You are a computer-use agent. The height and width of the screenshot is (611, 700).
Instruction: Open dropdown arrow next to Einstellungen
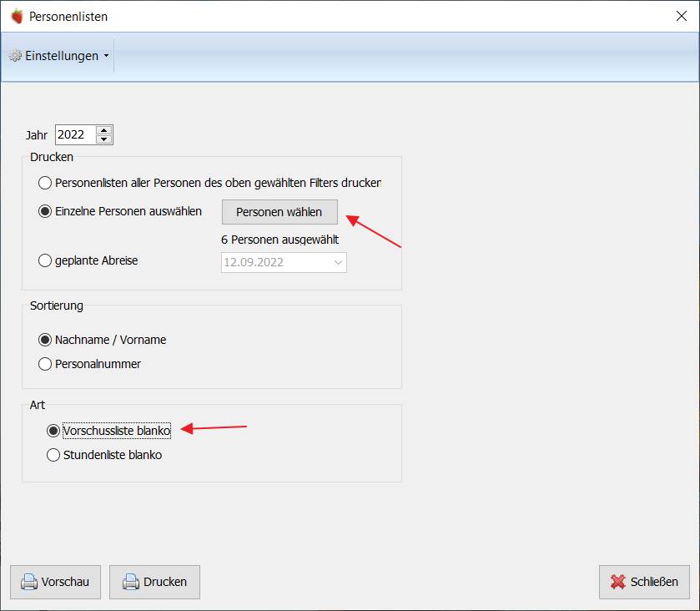106,56
